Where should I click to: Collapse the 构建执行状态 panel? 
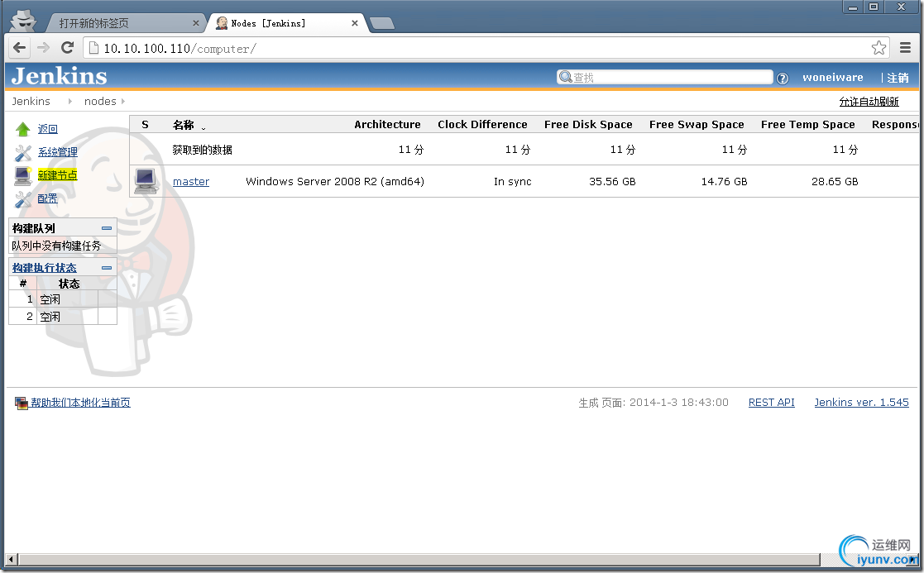pyautogui.click(x=107, y=267)
